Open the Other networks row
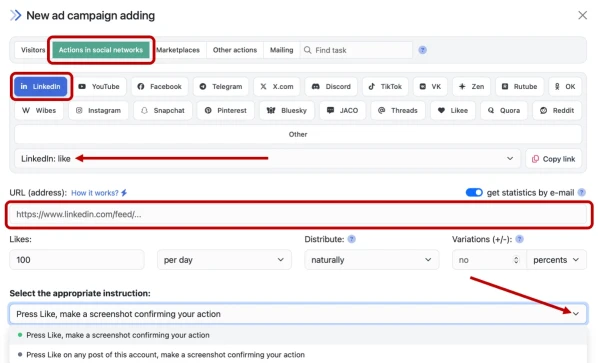The height and width of the screenshot is (363, 598). [x=298, y=134]
